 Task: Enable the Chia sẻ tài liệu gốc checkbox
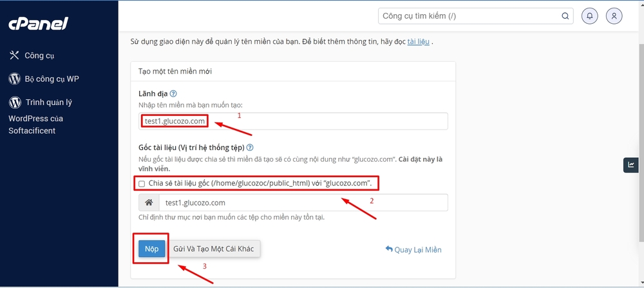(x=142, y=184)
